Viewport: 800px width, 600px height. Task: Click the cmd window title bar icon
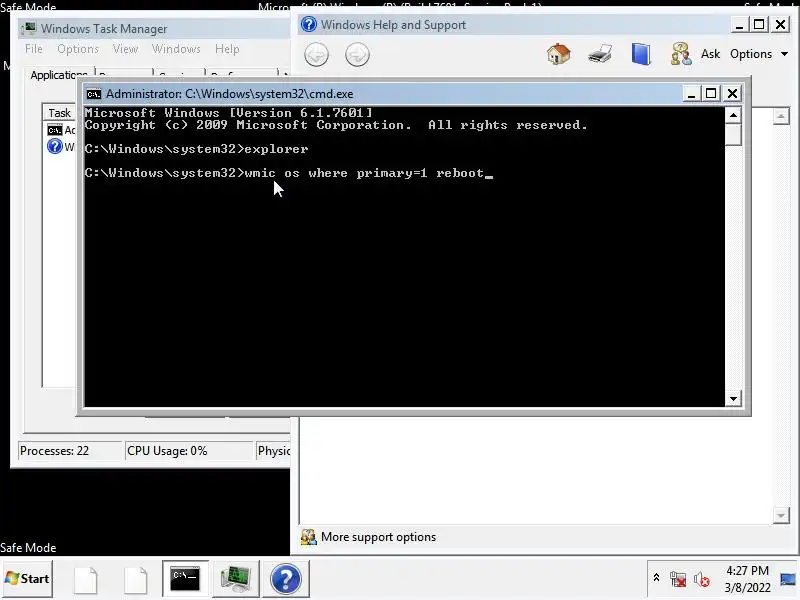click(x=94, y=94)
